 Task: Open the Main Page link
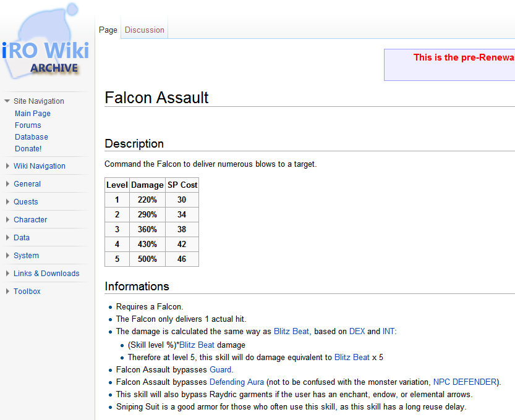33,114
